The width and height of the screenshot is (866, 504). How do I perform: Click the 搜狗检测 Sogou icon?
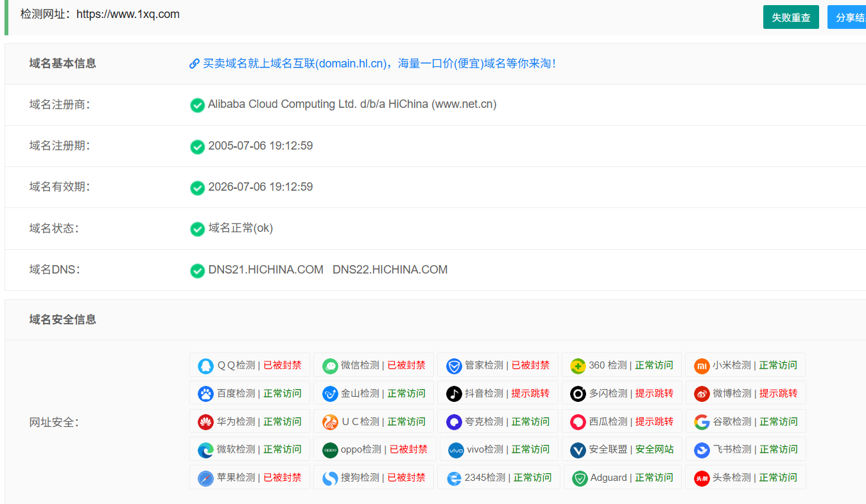[330, 477]
